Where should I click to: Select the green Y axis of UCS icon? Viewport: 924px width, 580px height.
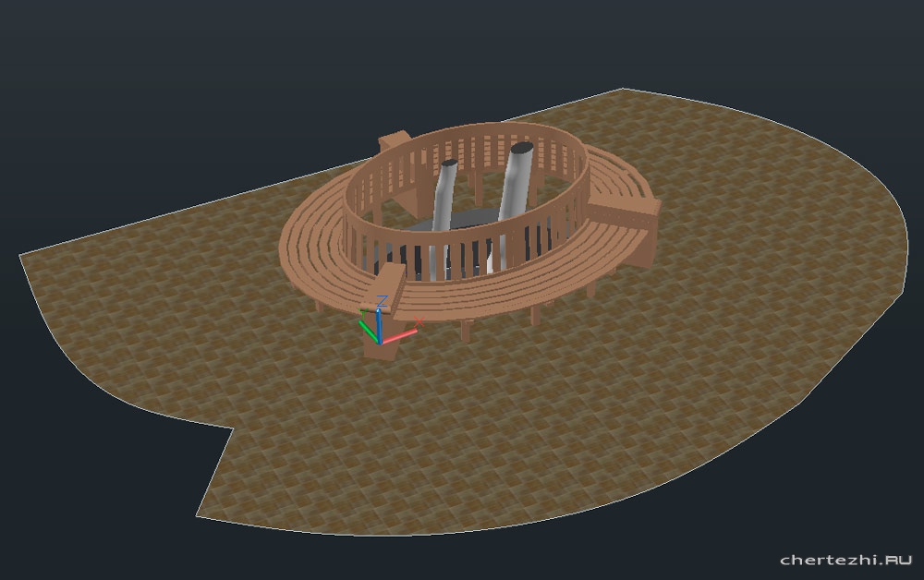pyautogui.click(x=369, y=329)
